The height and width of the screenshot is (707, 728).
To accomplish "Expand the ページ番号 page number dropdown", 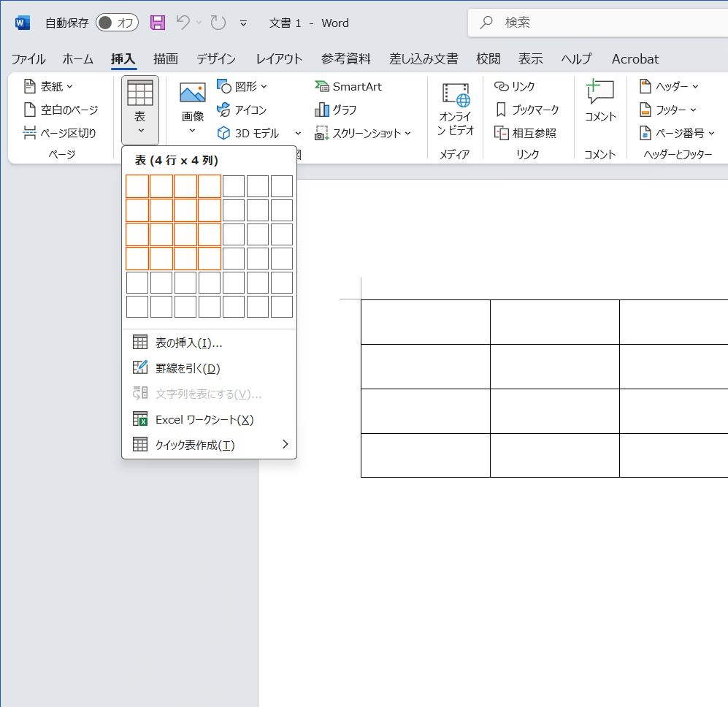I will pyautogui.click(x=676, y=133).
